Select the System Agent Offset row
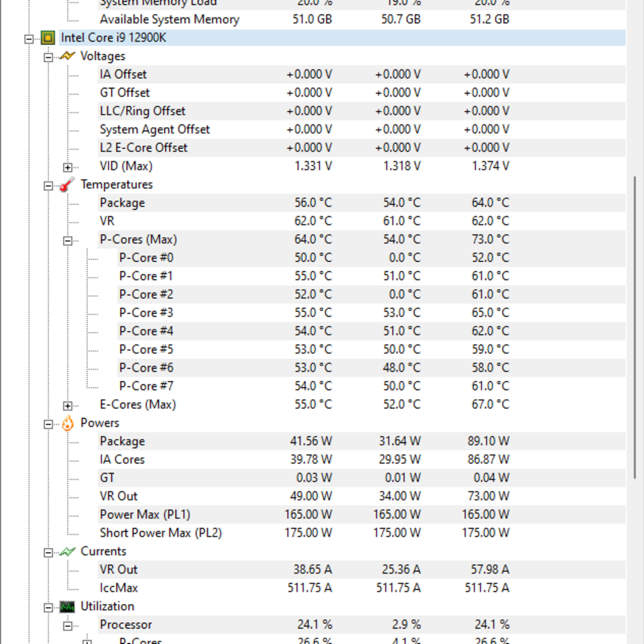Viewport: 644px width, 644px height. pos(361,129)
